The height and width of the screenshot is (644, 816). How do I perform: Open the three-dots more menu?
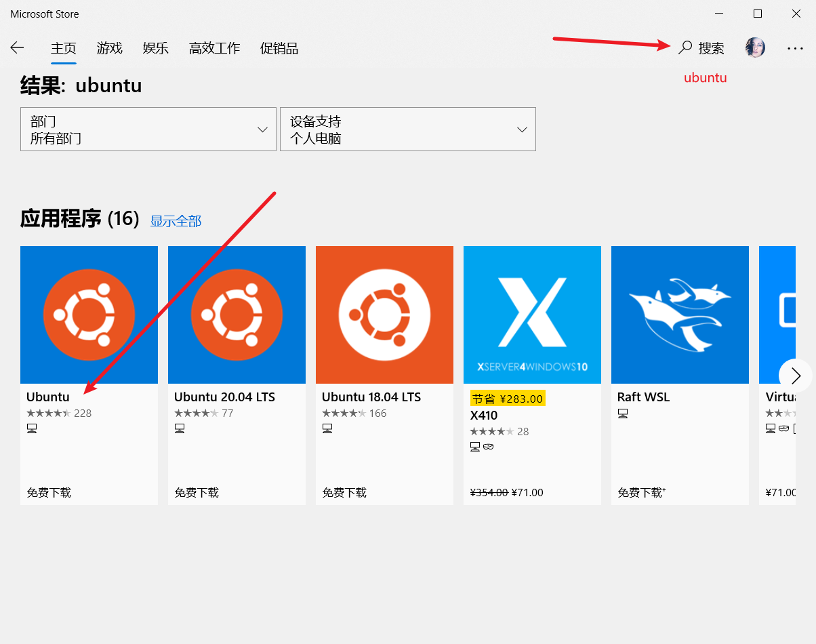(x=795, y=48)
